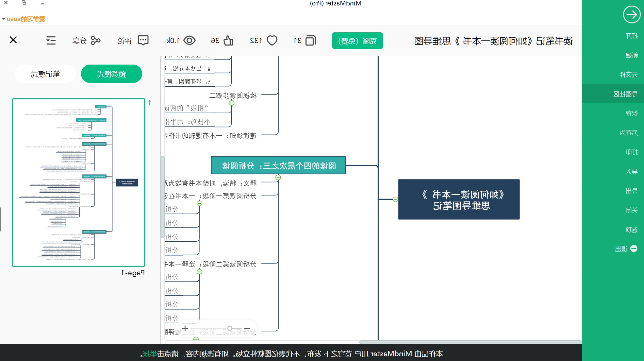Select the Page-1 thumbnail
Viewport: 644px width, 361px height.
point(79,183)
